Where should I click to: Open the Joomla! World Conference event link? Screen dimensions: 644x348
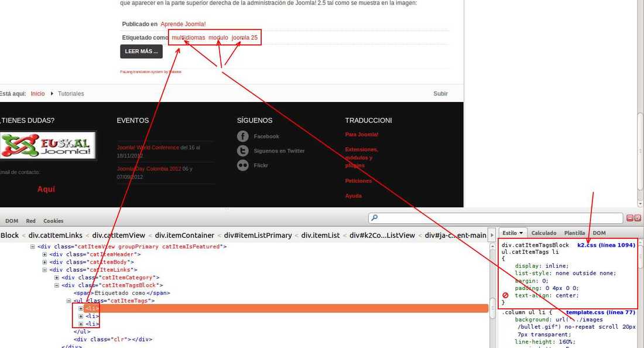point(148,148)
